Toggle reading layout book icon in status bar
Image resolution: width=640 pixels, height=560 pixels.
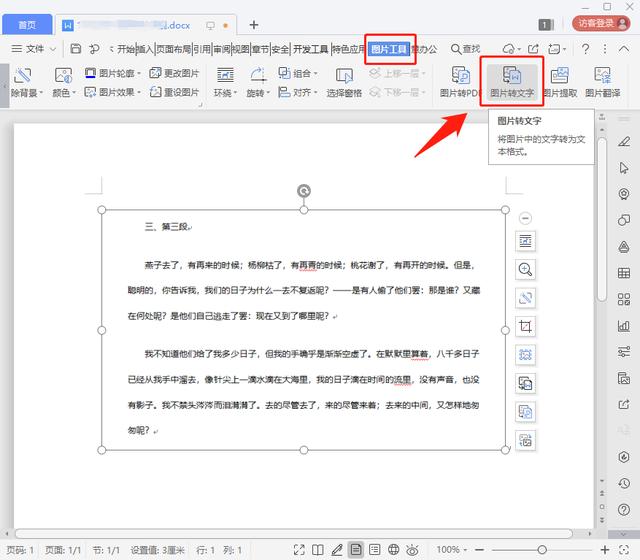point(318,549)
